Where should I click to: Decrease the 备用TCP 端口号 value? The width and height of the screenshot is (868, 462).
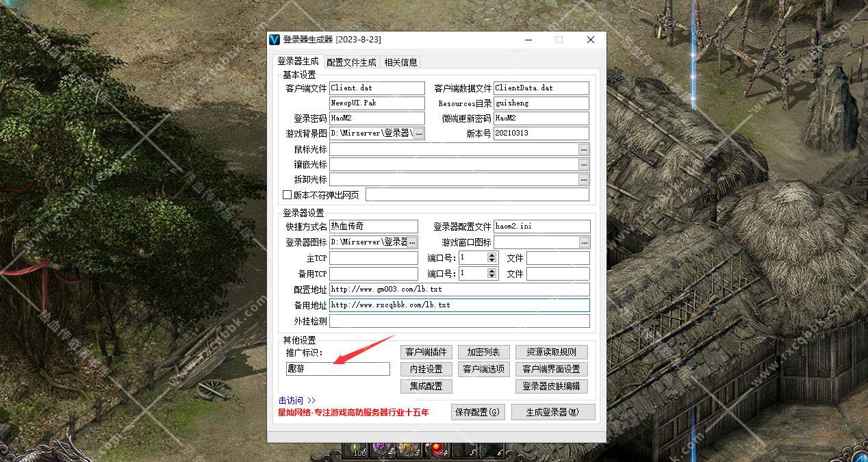pos(492,276)
